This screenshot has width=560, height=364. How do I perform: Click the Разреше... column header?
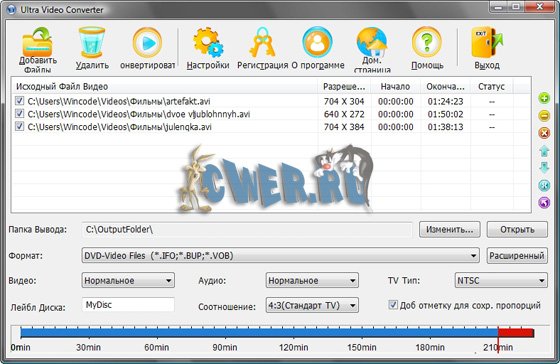tap(344, 86)
